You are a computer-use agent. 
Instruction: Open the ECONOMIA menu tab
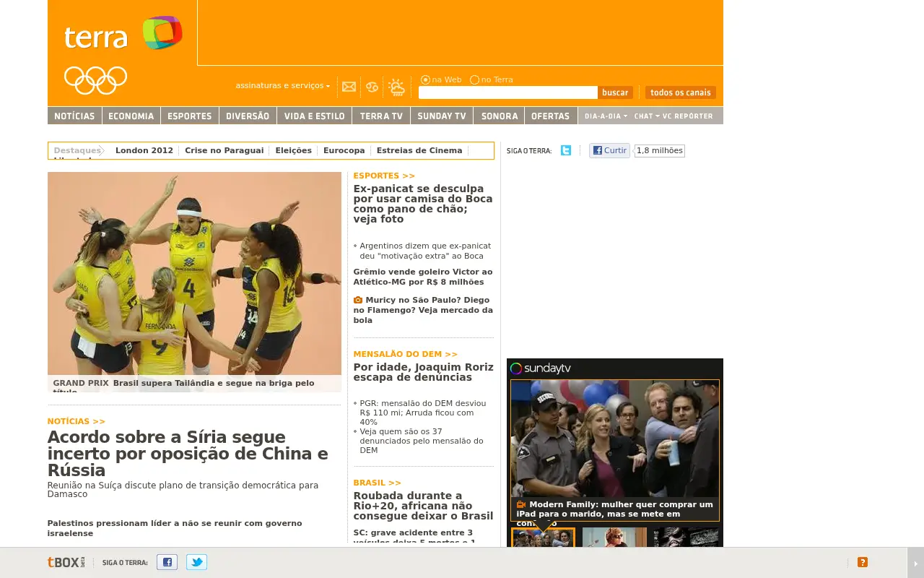click(131, 116)
